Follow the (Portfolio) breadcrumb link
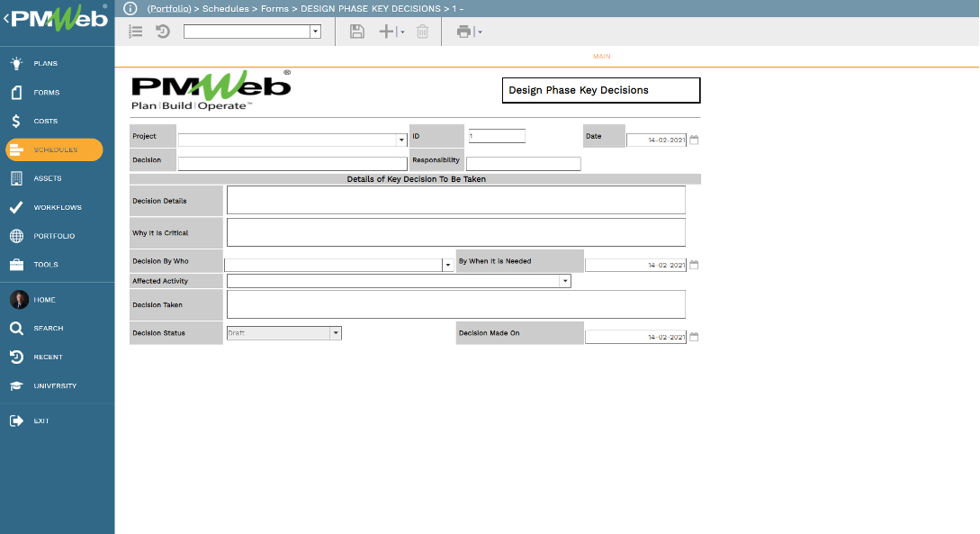The image size is (980, 534). point(169,9)
